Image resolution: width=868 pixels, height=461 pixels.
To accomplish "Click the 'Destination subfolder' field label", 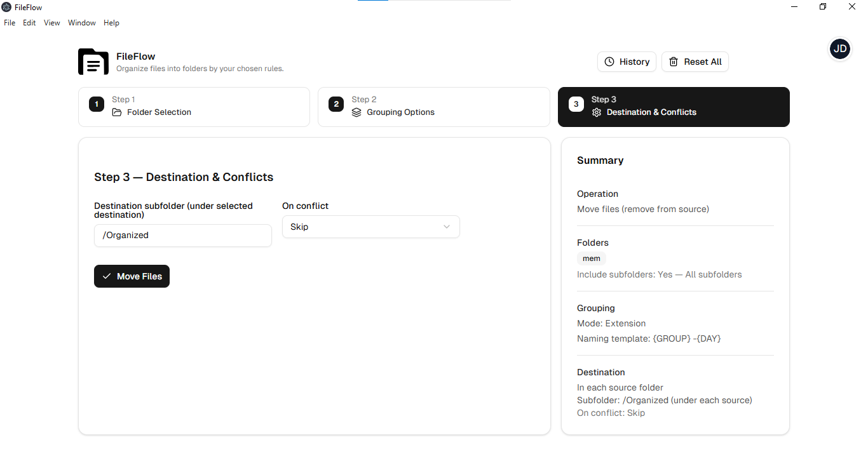I will pos(173,210).
